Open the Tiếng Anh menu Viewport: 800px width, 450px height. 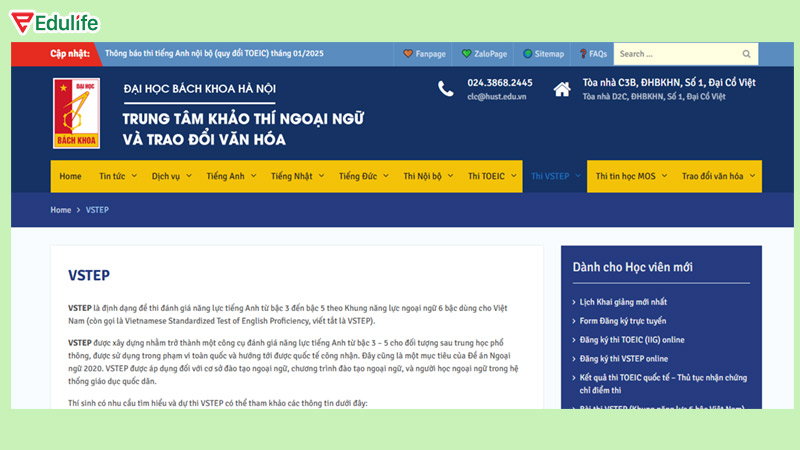(231, 176)
